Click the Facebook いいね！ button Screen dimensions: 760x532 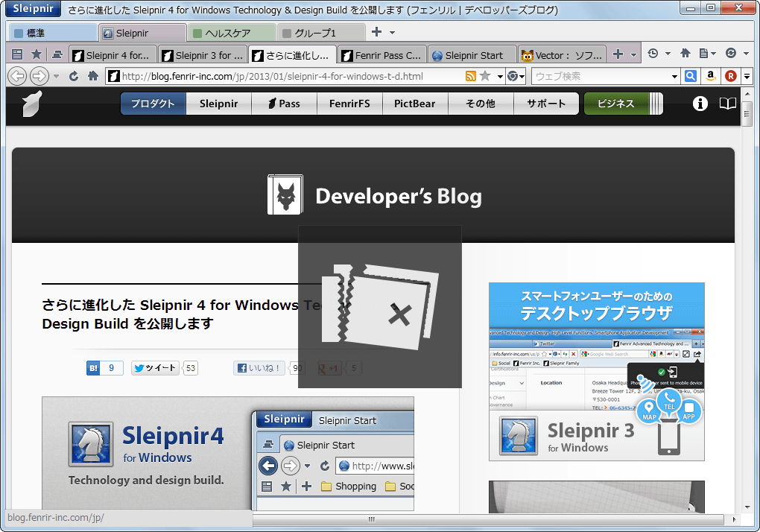tap(259, 368)
